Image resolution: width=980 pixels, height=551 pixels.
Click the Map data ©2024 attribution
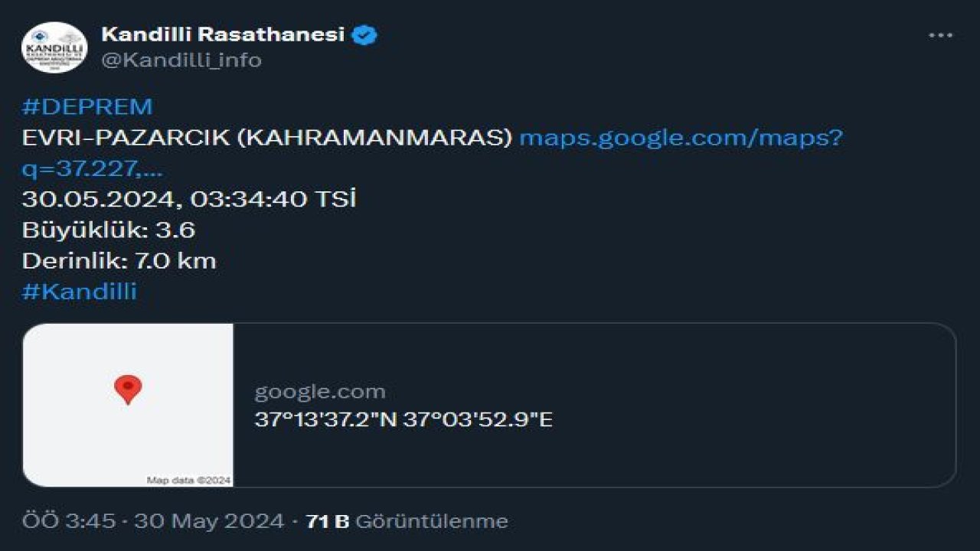click(188, 478)
